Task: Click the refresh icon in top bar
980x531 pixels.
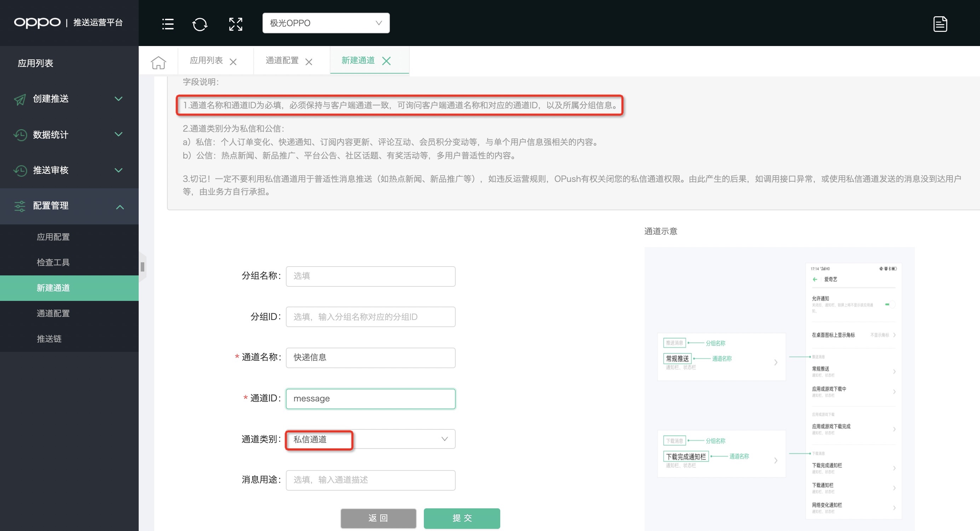Action: (200, 24)
